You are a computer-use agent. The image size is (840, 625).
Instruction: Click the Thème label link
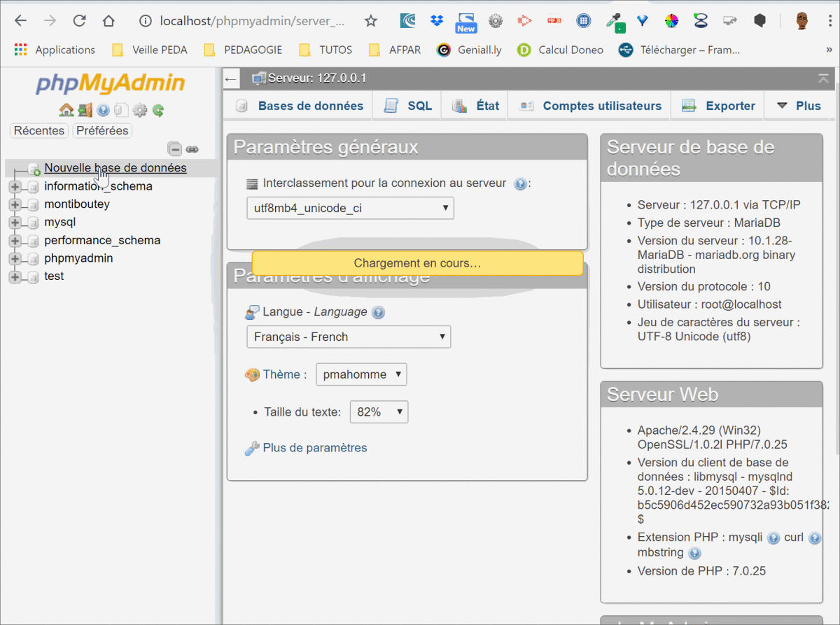click(284, 374)
